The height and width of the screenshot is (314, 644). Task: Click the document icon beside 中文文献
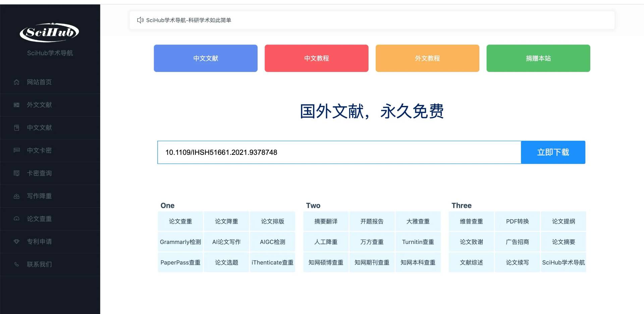[16, 128]
